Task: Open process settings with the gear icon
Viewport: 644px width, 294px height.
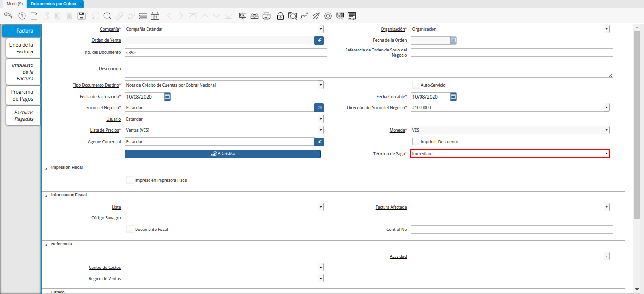Action: [x=328, y=16]
